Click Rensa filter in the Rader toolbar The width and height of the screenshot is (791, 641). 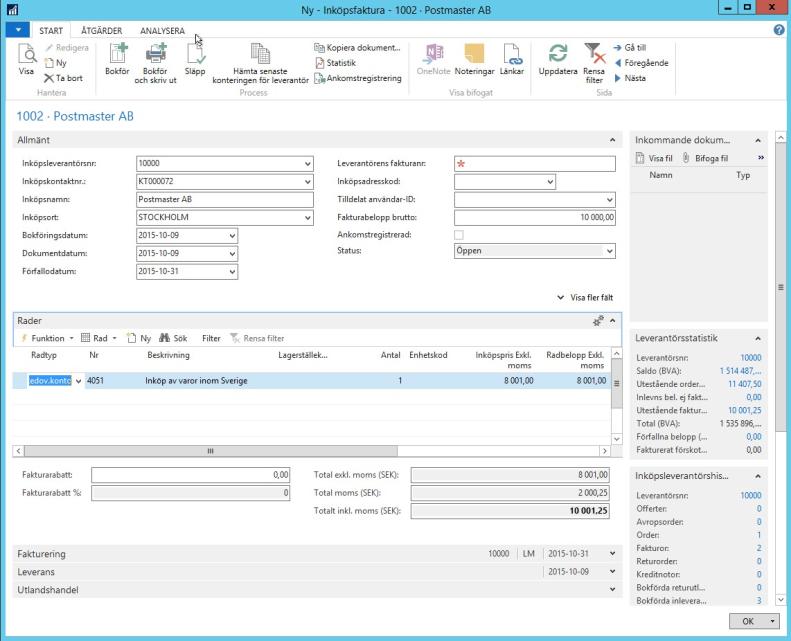point(257,338)
